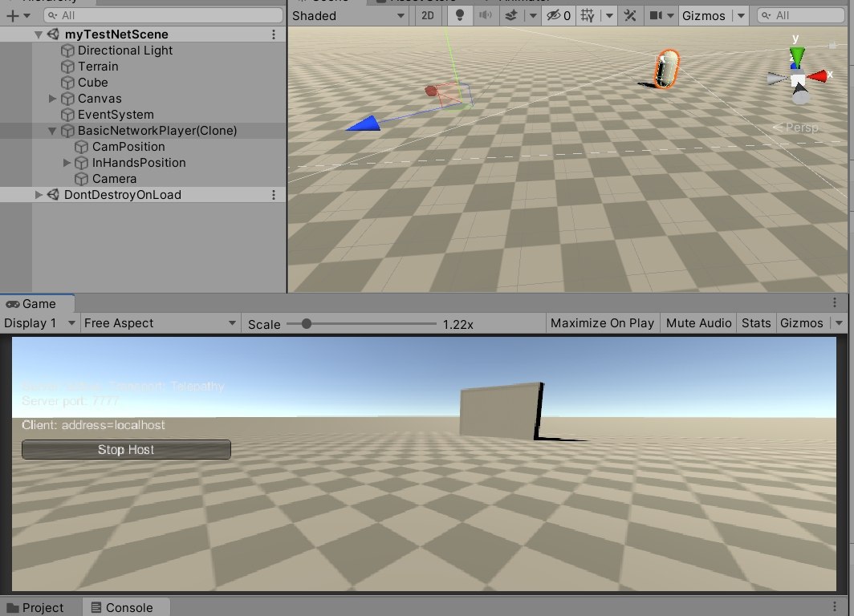Toggle Gizmos in Game view toolbar
Image resolution: width=854 pixels, height=616 pixels.
[x=802, y=323]
